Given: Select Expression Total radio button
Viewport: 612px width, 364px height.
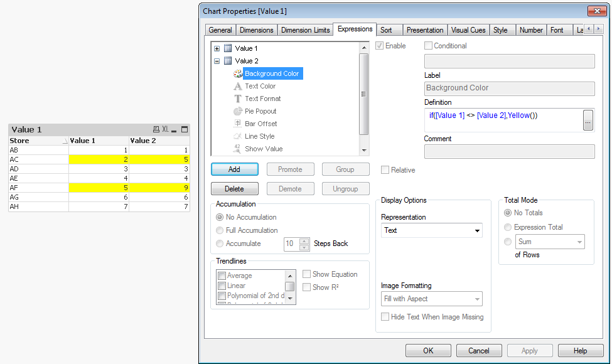Looking at the screenshot, I should point(508,227).
